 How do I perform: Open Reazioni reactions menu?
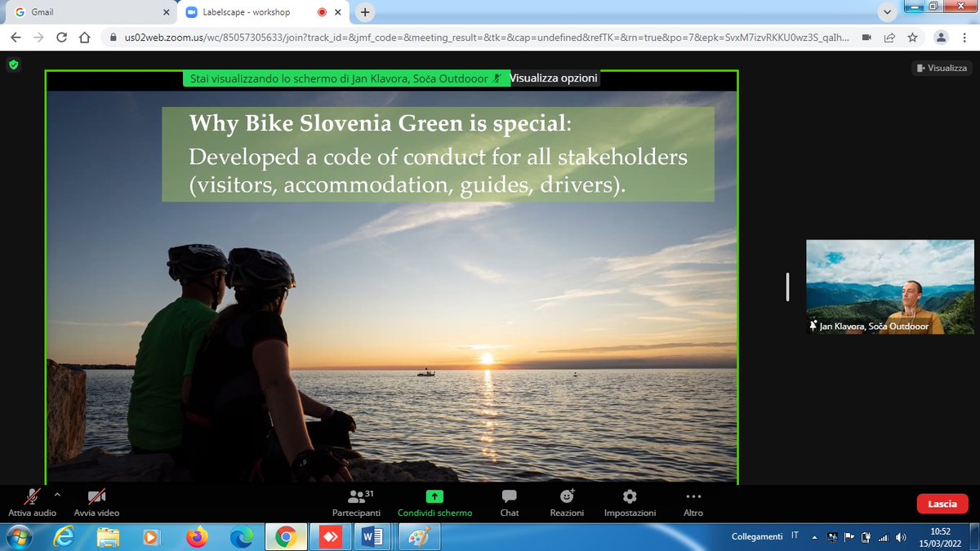click(x=567, y=502)
